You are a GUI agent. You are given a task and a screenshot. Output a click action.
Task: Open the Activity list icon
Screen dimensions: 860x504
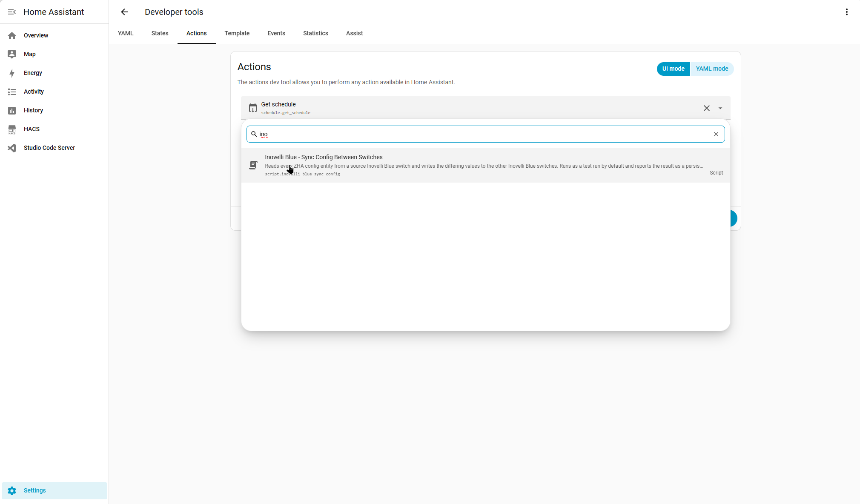click(12, 92)
